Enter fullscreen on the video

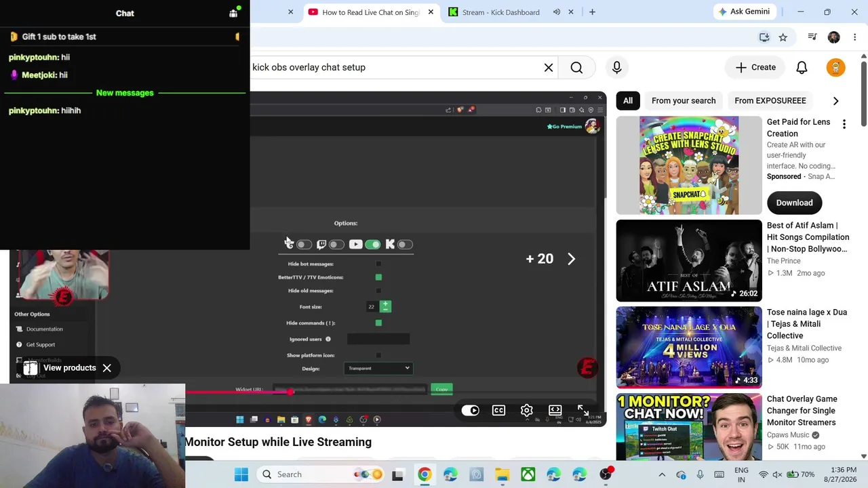click(x=583, y=410)
